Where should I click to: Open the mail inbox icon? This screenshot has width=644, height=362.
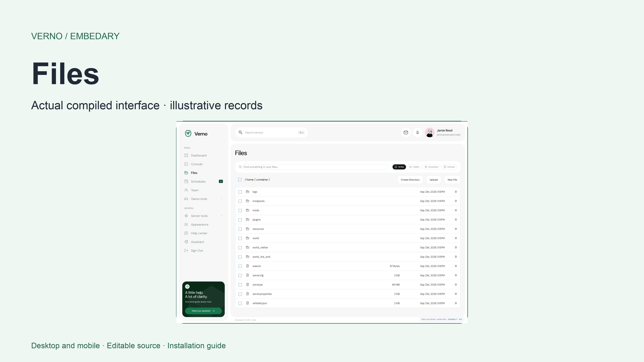(x=406, y=132)
